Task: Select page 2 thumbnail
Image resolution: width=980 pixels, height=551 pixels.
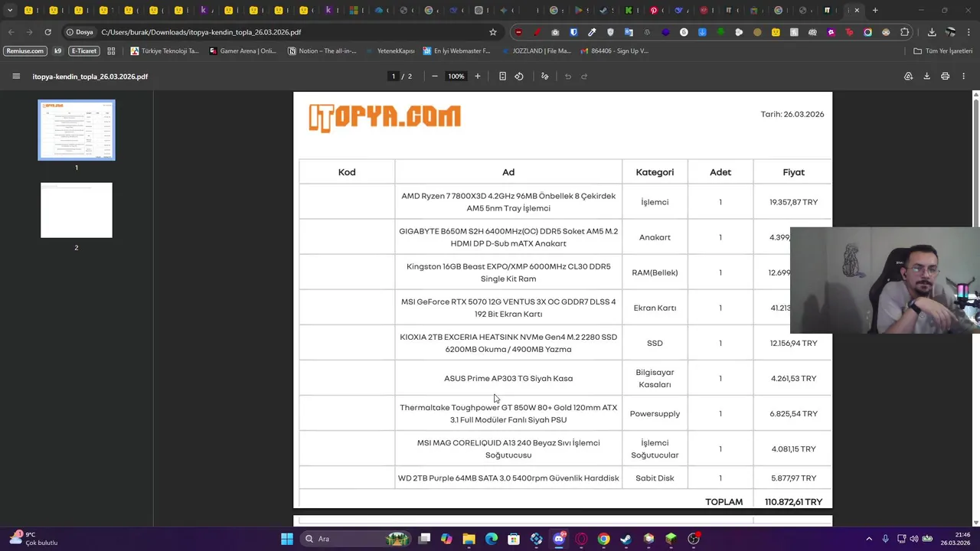Action: click(77, 210)
